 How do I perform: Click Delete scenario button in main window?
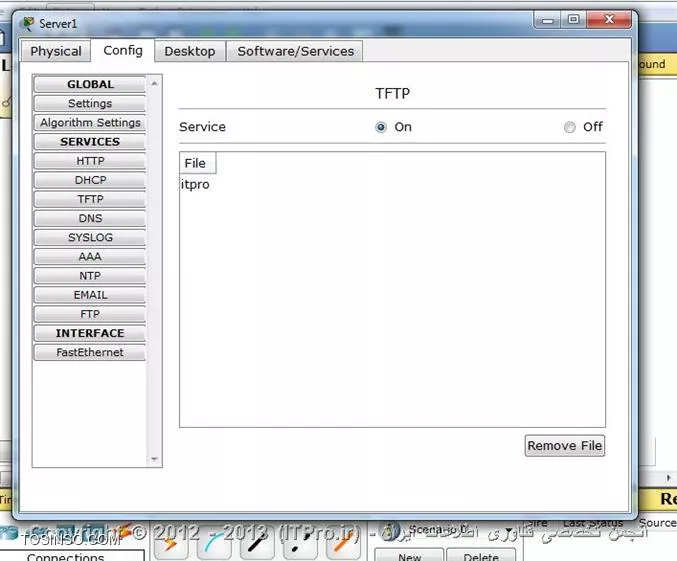481,555
